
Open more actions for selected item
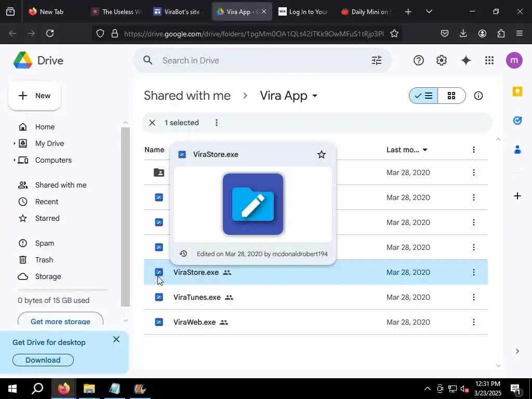coord(217,123)
